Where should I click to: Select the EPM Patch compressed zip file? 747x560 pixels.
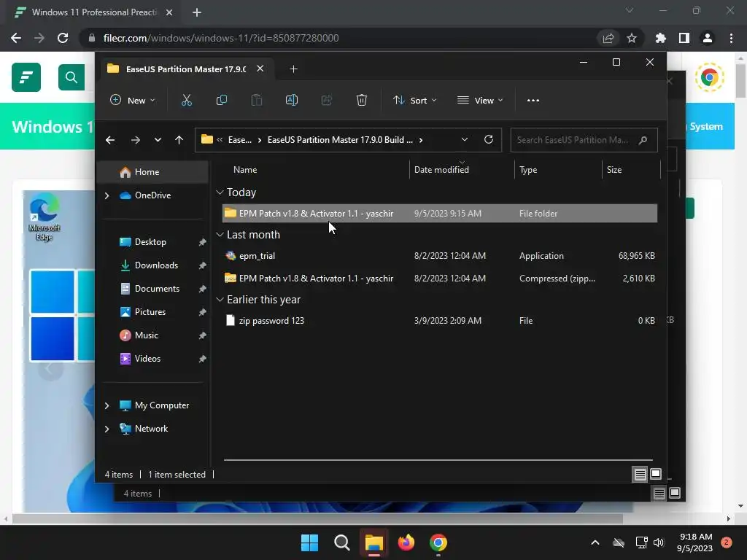(440, 278)
